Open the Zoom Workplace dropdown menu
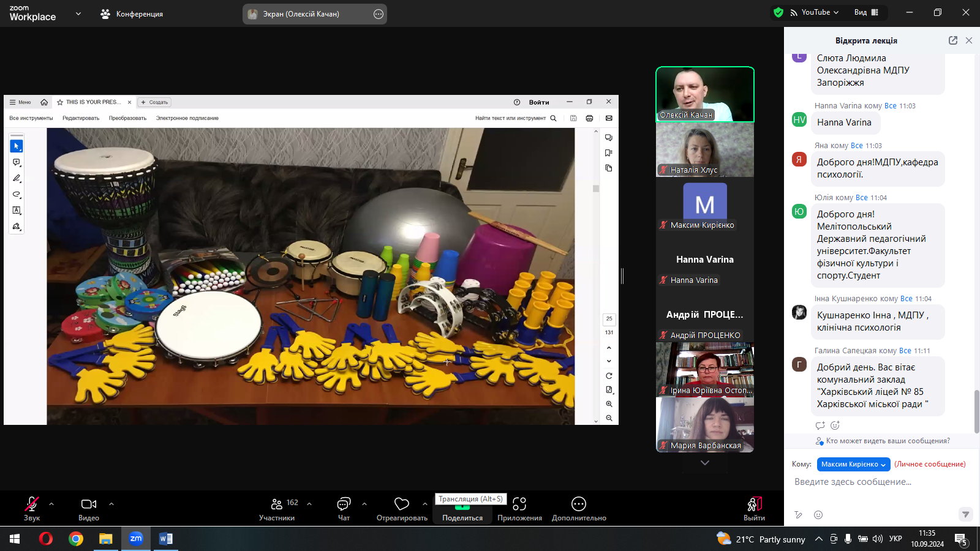 pos(78,13)
